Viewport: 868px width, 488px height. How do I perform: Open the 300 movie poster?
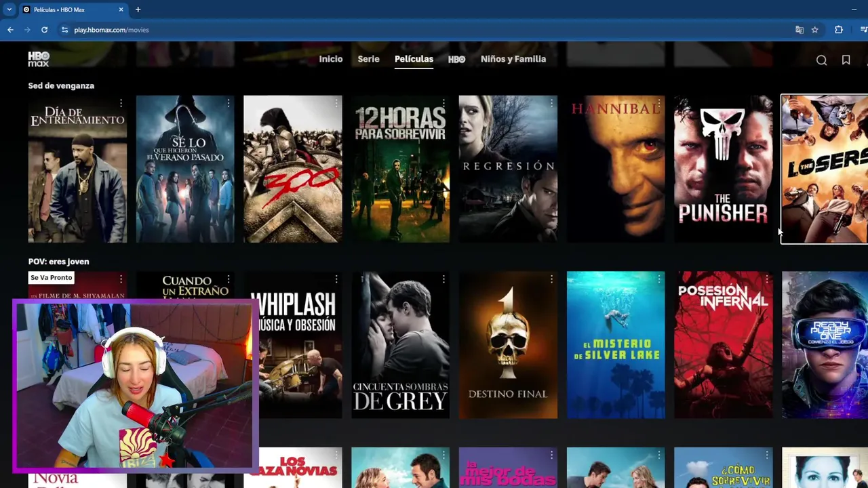[293, 169]
